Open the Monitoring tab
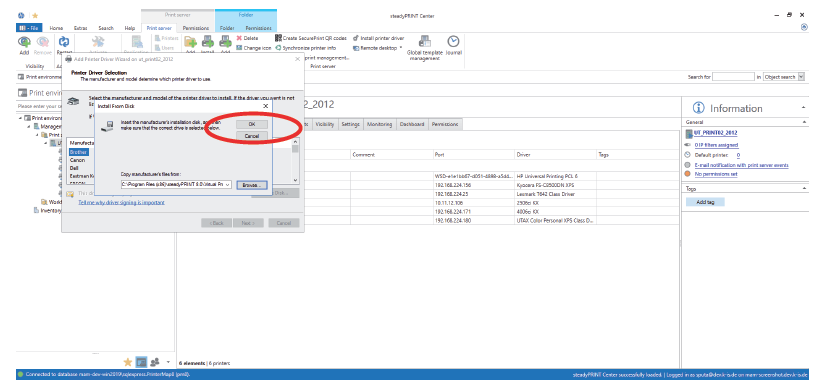This screenshot has height=382, width=815. [379, 125]
